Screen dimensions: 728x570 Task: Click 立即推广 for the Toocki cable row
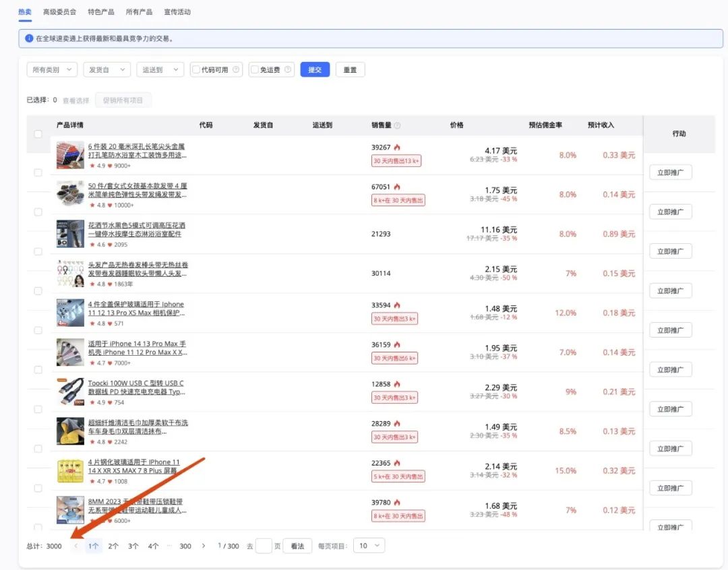[671, 410]
